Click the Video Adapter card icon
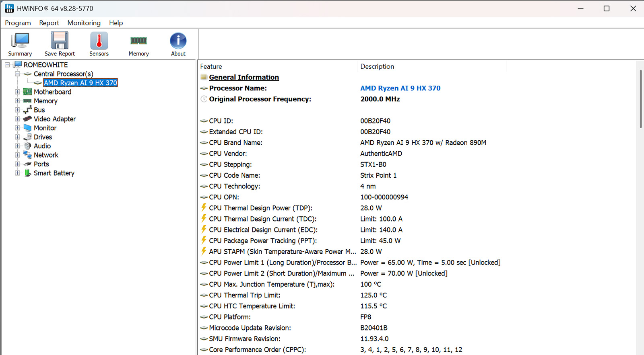This screenshot has width=644, height=355. click(27, 119)
